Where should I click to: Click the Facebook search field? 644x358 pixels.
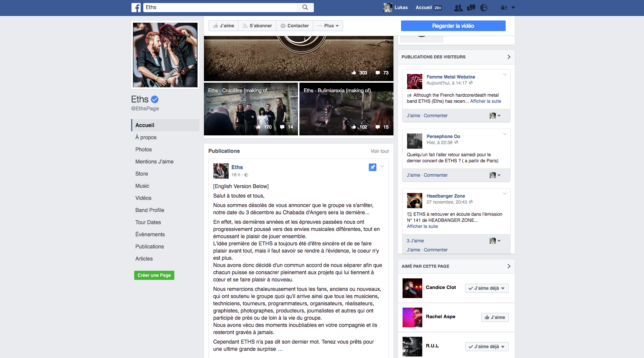[220, 7]
